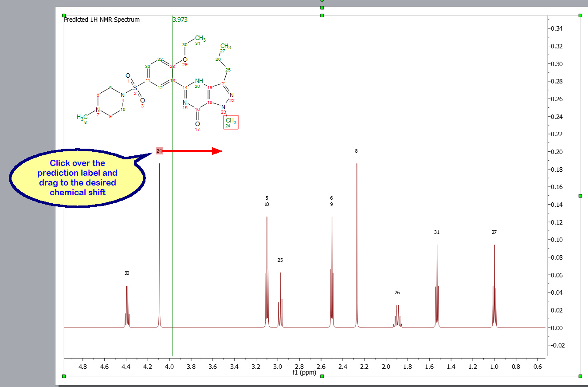Click nitrogen atom 15 in the structure

coord(185,104)
